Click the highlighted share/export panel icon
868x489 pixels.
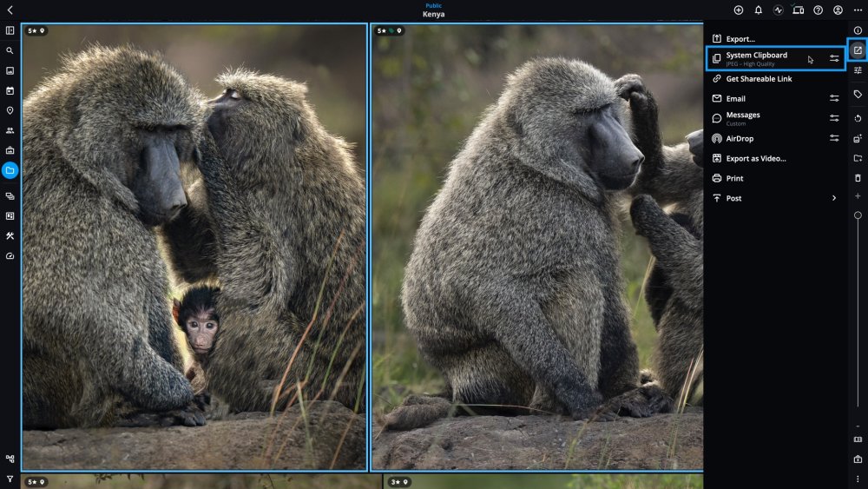pos(858,50)
